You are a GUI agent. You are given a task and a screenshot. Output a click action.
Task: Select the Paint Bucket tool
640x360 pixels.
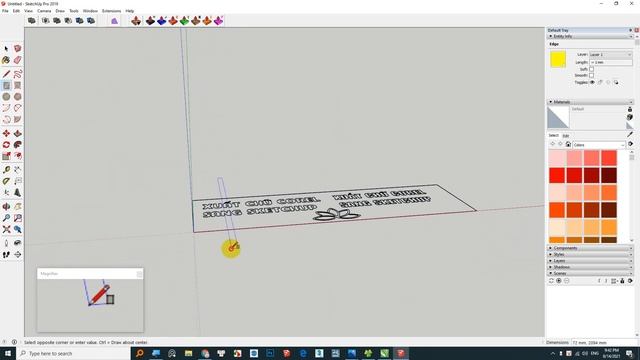(x=6, y=60)
